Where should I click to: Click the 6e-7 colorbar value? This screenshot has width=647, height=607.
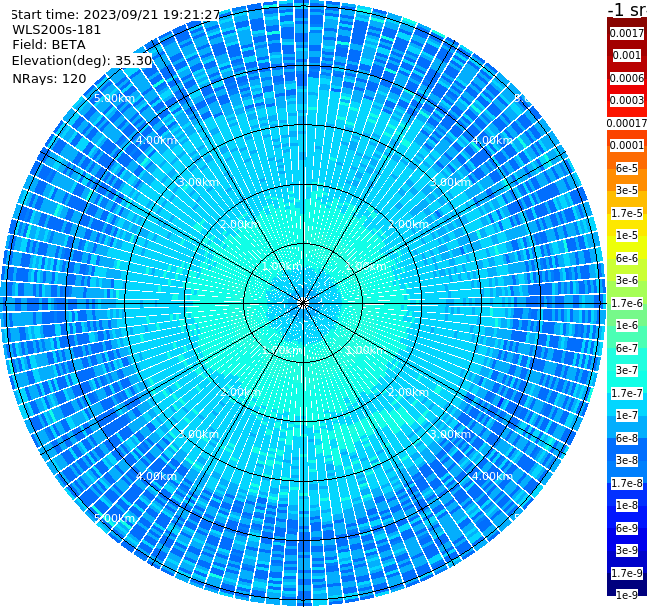(x=627, y=348)
